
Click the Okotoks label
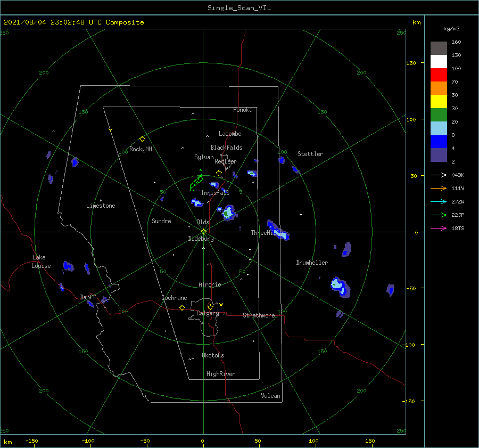pyautogui.click(x=213, y=355)
